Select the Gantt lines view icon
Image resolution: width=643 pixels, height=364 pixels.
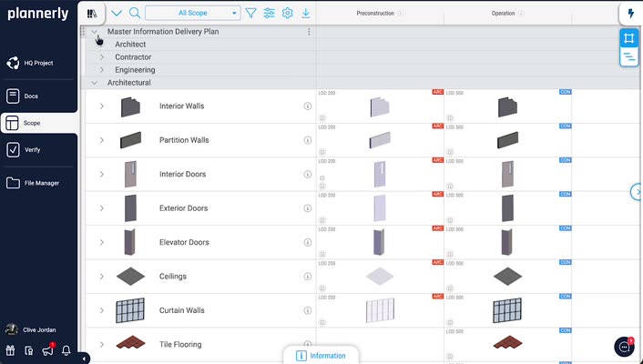pos(628,57)
